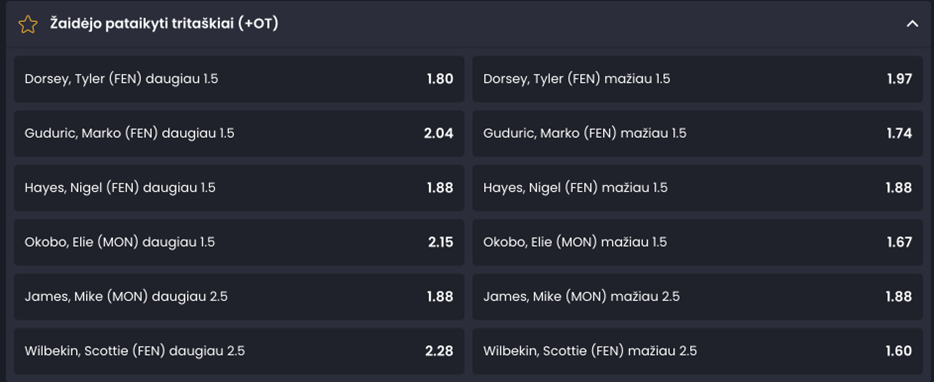Image resolution: width=934 pixels, height=382 pixels.
Task: Select James, Mike mažiau 2.5 option
Action: (x=698, y=297)
